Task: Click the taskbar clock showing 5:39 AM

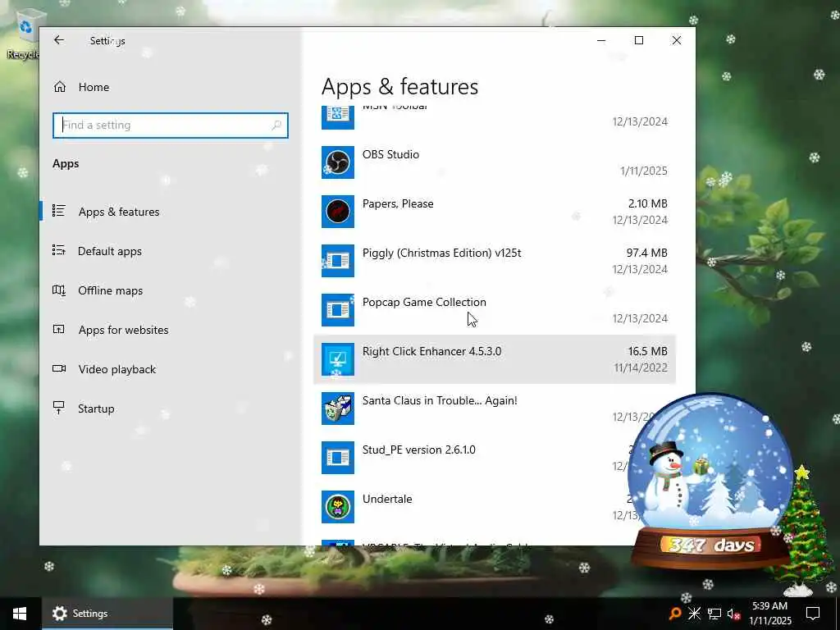Action: point(769,614)
